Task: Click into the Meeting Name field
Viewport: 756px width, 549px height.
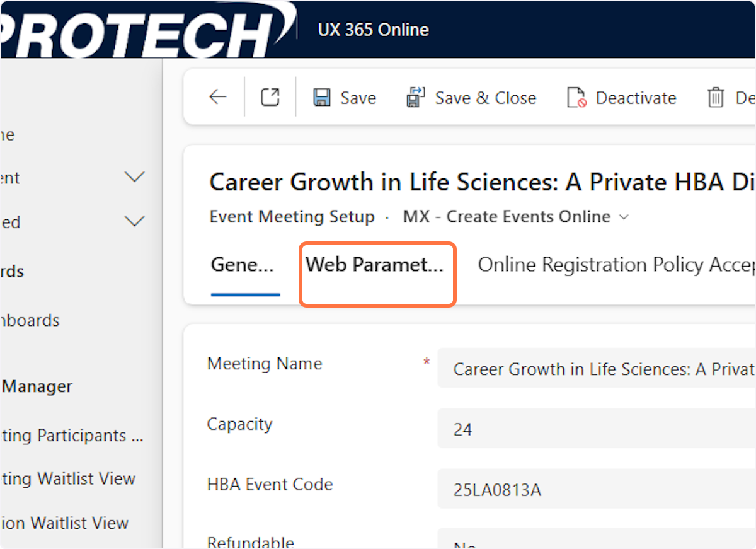Action: [602, 369]
